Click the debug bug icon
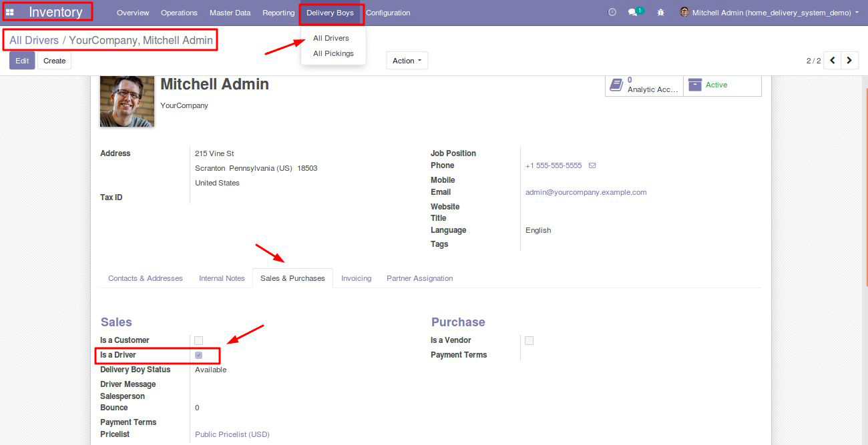Screen dimensions: 868x445 click(660, 13)
